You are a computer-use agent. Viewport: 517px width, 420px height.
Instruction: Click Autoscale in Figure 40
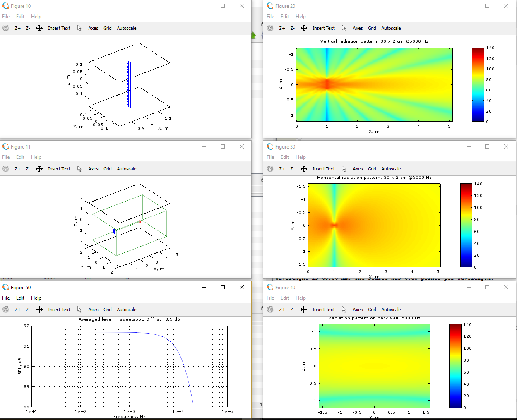click(391, 310)
